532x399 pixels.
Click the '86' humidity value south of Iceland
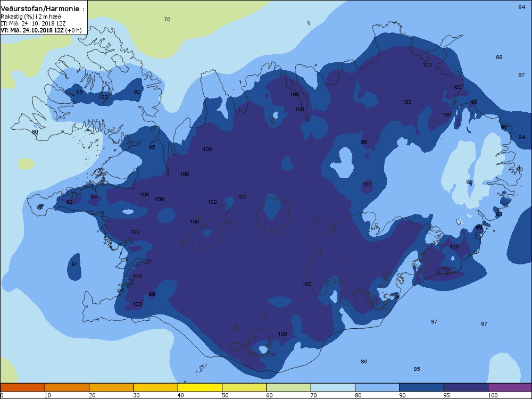364,362
